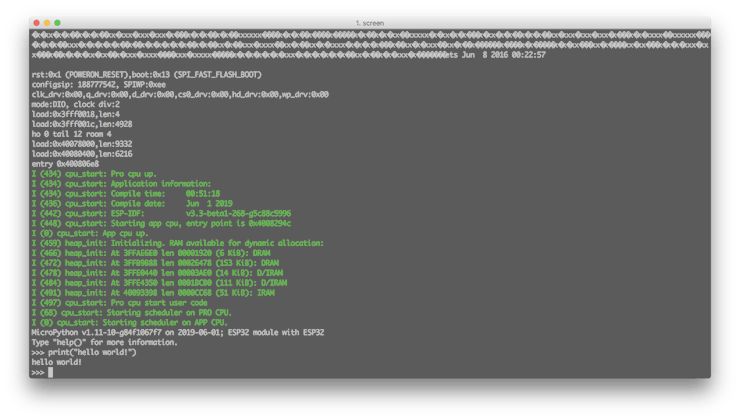Click the '1. screen' window title
The width and height of the screenshot is (740, 420).
point(370,23)
